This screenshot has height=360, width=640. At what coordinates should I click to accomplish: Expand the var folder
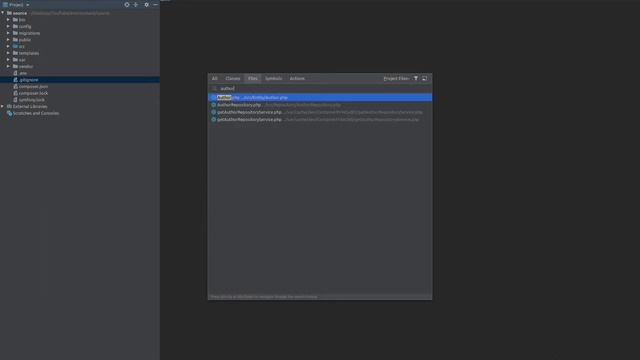[x=8, y=60]
